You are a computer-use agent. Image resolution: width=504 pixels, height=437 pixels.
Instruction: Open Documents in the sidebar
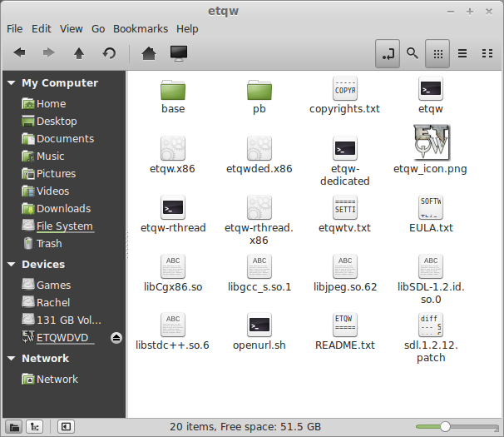point(58,139)
